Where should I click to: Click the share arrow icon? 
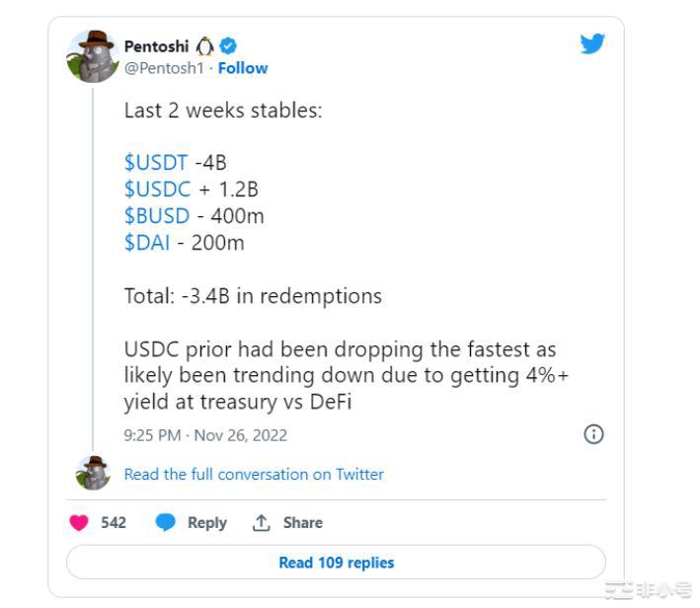pyautogui.click(x=262, y=522)
